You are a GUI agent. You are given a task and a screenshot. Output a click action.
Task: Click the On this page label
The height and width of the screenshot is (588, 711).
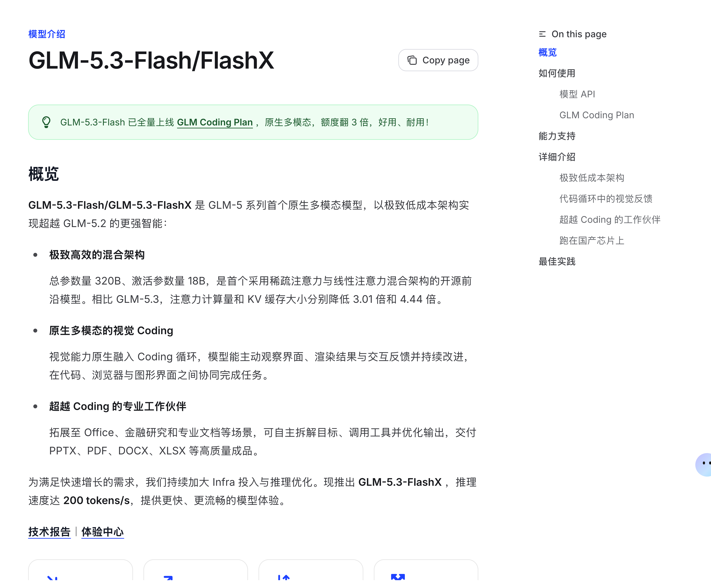click(579, 34)
